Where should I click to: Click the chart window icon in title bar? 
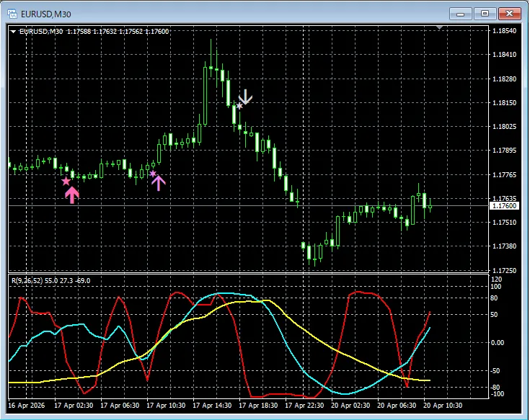click(x=12, y=13)
